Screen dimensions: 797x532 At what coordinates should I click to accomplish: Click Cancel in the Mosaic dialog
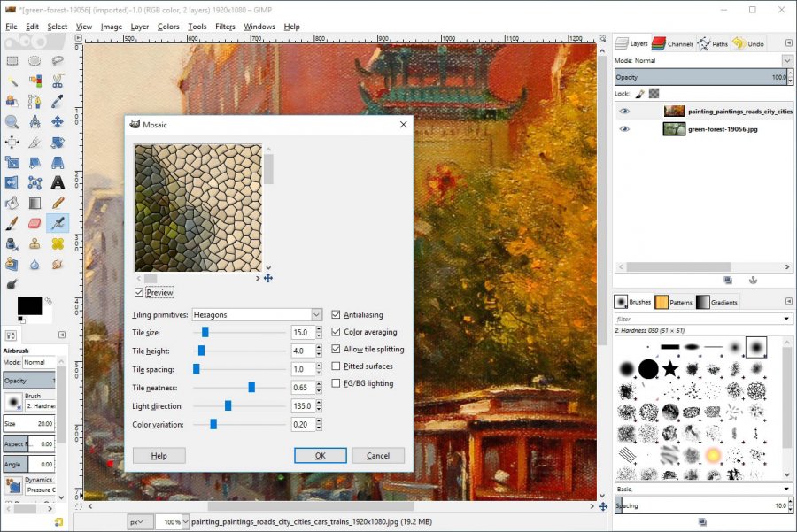pyautogui.click(x=378, y=455)
